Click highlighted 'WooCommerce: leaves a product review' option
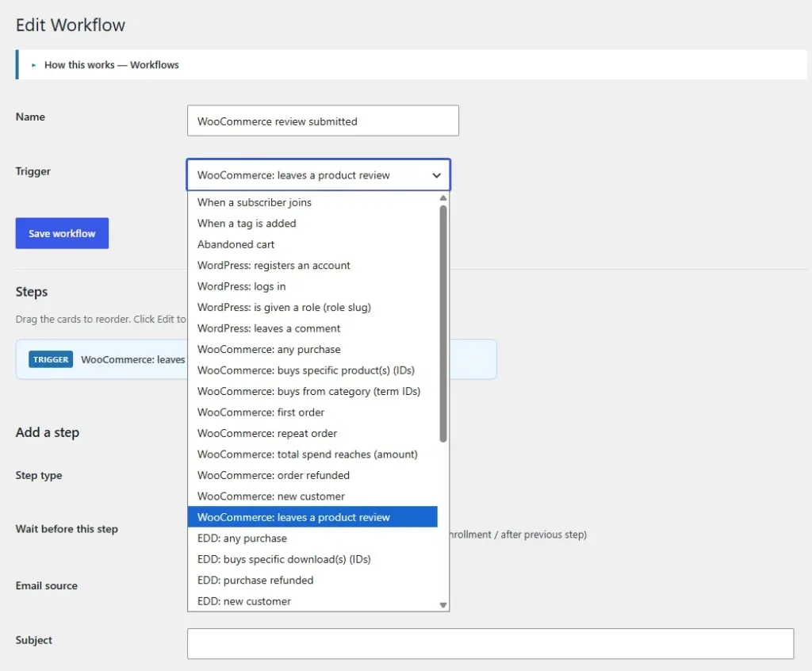The image size is (812, 671). (x=312, y=517)
